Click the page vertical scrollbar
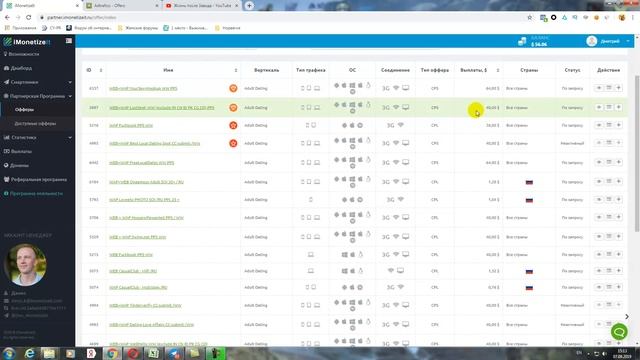This screenshot has height=360, width=640. click(637, 153)
